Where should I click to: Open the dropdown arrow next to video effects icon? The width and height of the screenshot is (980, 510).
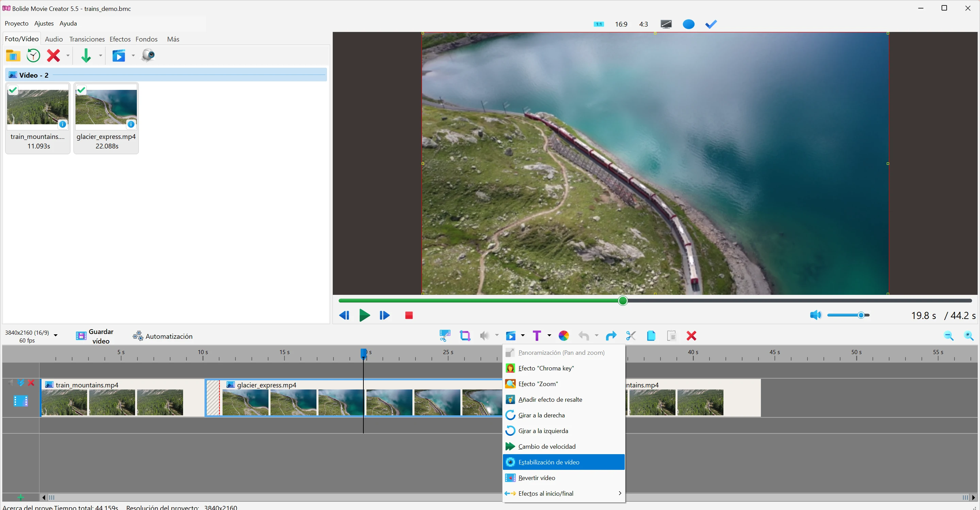523,335
